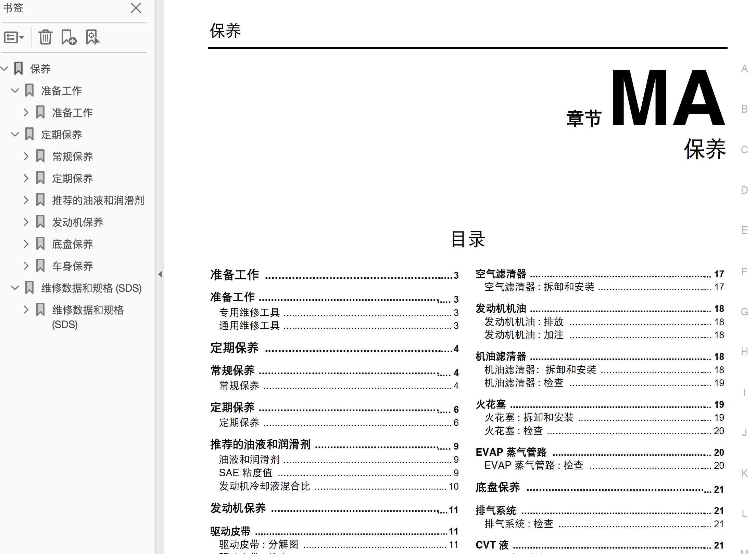Viewport: 756px width, 554px height.
Task: Close the 书签 bookmarks panel
Action: (136, 8)
